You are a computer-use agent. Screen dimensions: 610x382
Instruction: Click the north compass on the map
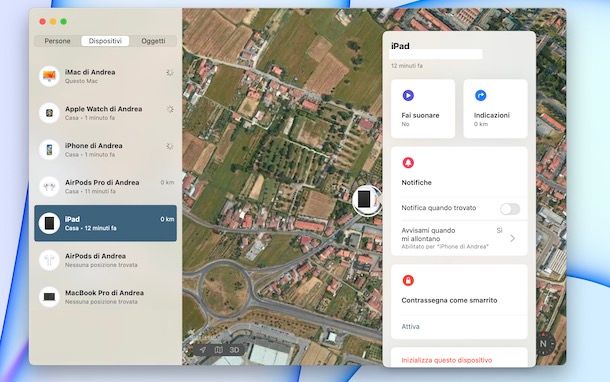544,343
